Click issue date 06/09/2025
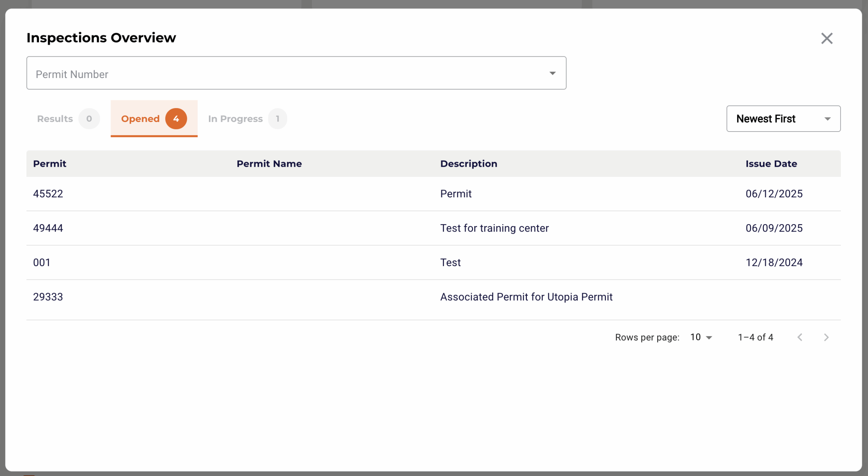Viewport: 868px width, 476px height. point(774,228)
